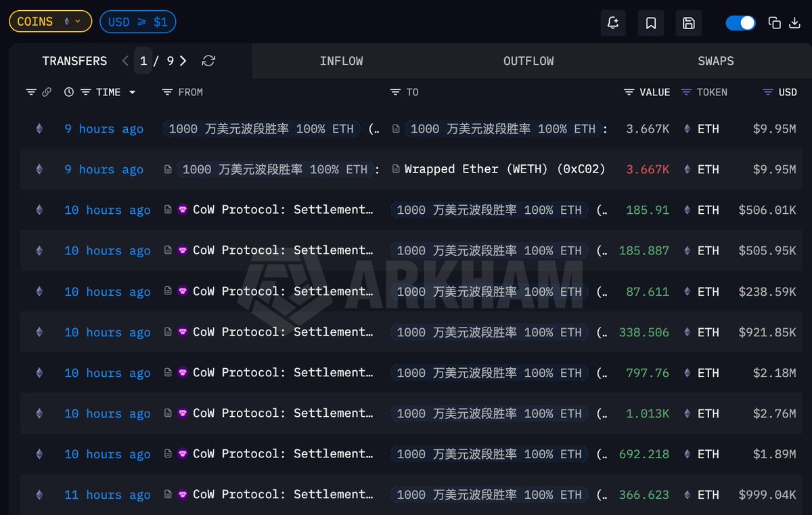This screenshot has height=515, width=812.
Task: Click the save floppy disk icon
Action: 689,23
